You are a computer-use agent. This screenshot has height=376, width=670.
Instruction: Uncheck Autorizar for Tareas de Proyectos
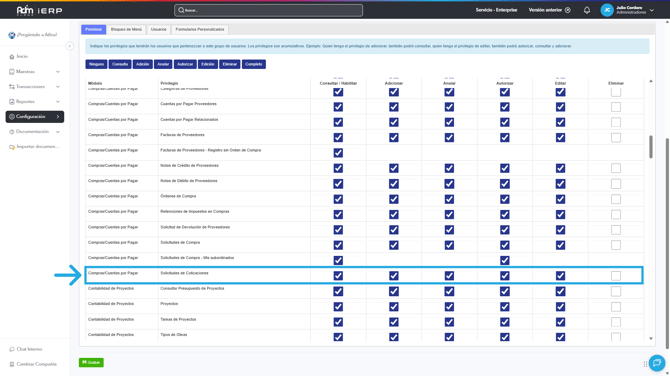coord(505,322)
